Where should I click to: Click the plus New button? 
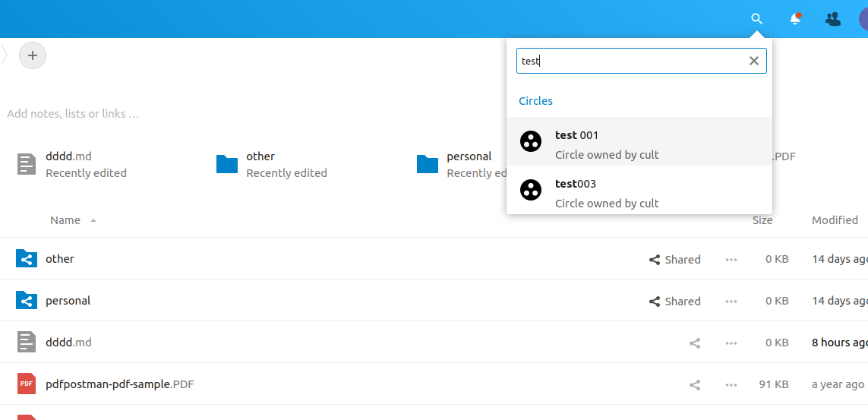click(x=33, y=55)
